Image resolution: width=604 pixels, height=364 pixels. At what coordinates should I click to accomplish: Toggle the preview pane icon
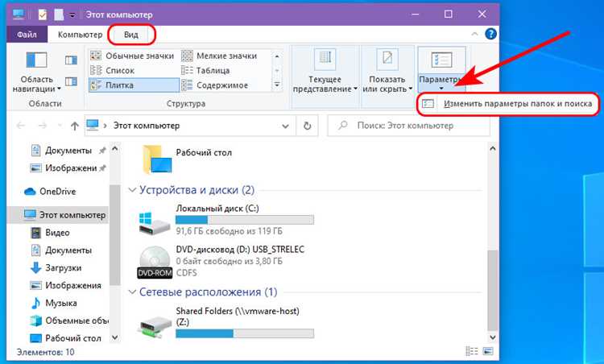tap(71, 60)
